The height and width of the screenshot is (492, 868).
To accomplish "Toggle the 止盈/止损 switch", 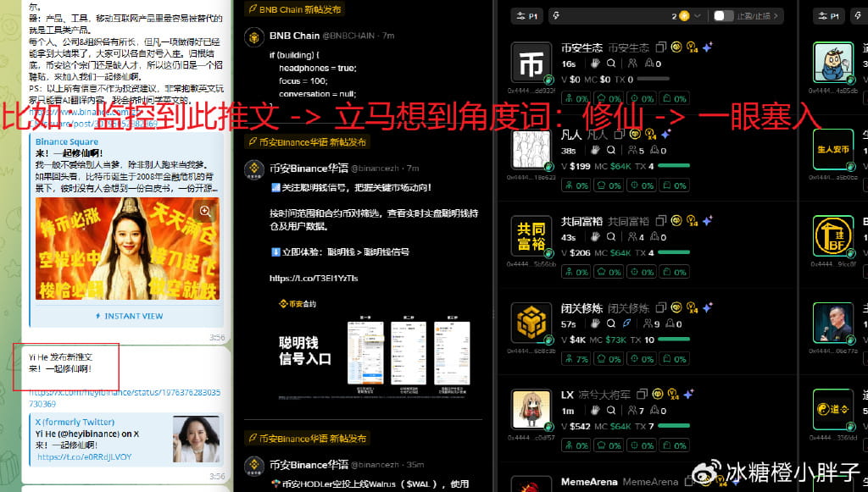I will [723, 16].
